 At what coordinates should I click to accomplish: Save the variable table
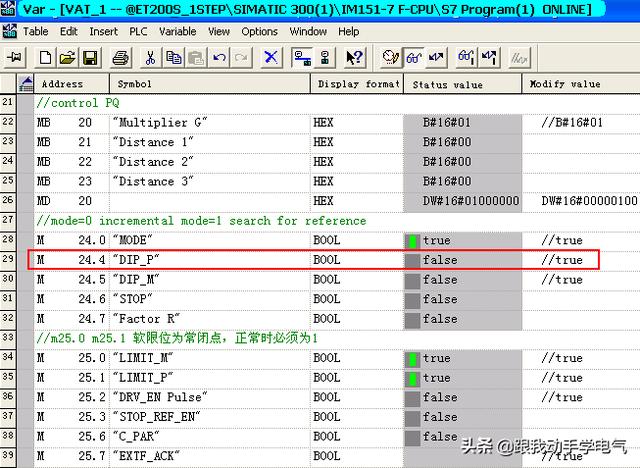[90, 58]
